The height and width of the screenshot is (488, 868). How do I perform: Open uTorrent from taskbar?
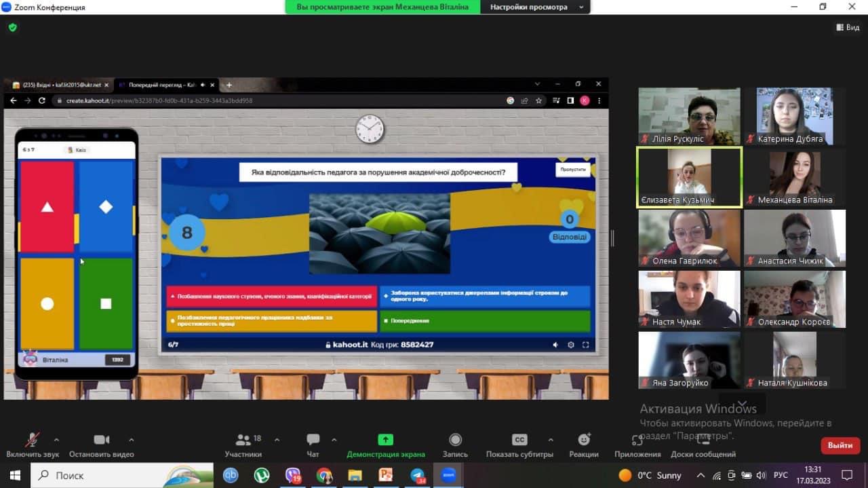click(262, 475)
